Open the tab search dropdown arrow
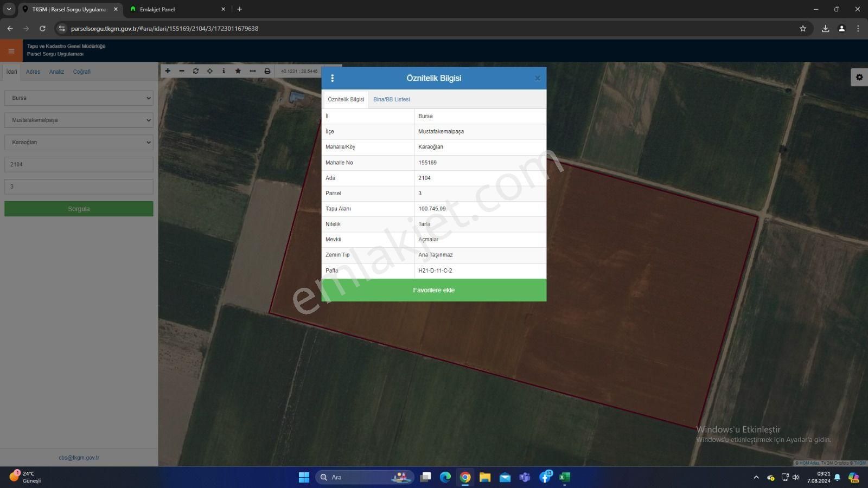 (x=9, y=9)
